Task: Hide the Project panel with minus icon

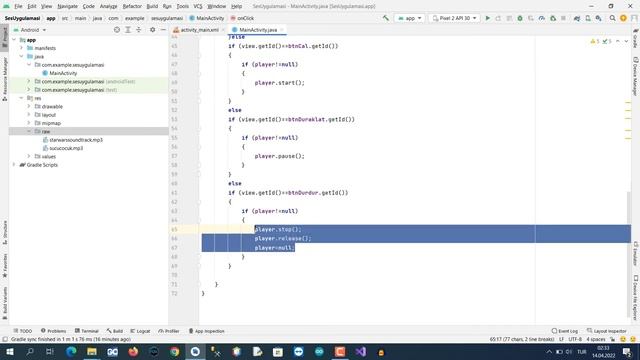Action: pos(163,30)
